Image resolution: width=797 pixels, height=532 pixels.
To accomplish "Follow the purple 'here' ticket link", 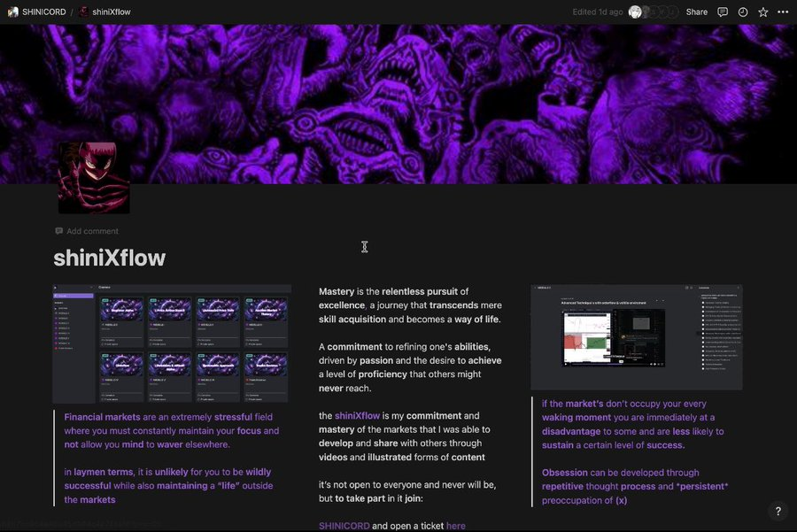I will (455, 526).
